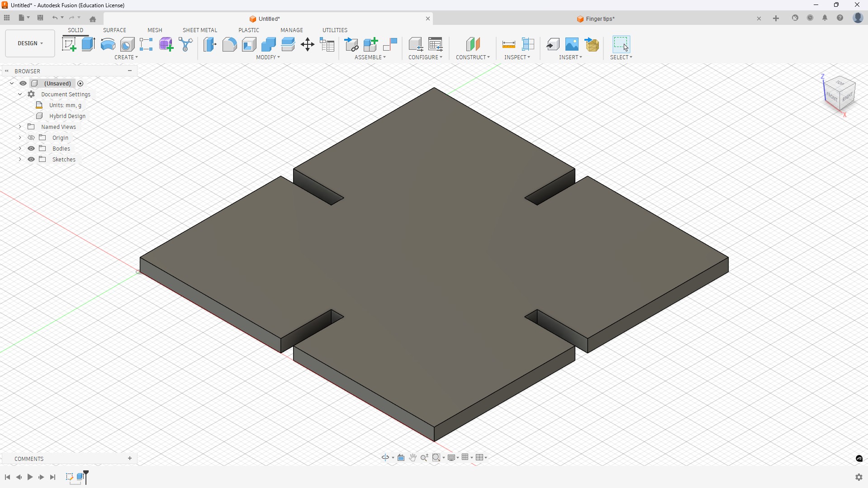Viewport: 868px width, 488px height.
Task: Pick the Hole tool icon
Action: click(x=127, y=44)
